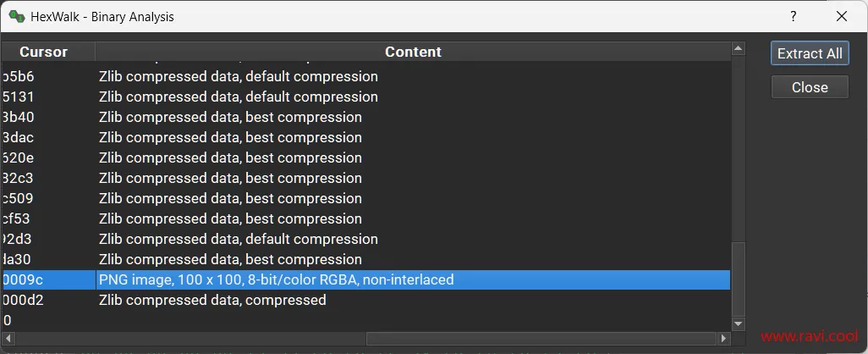Select the 'Zlib compressed data, compressed' row

(x=212, y=300)
